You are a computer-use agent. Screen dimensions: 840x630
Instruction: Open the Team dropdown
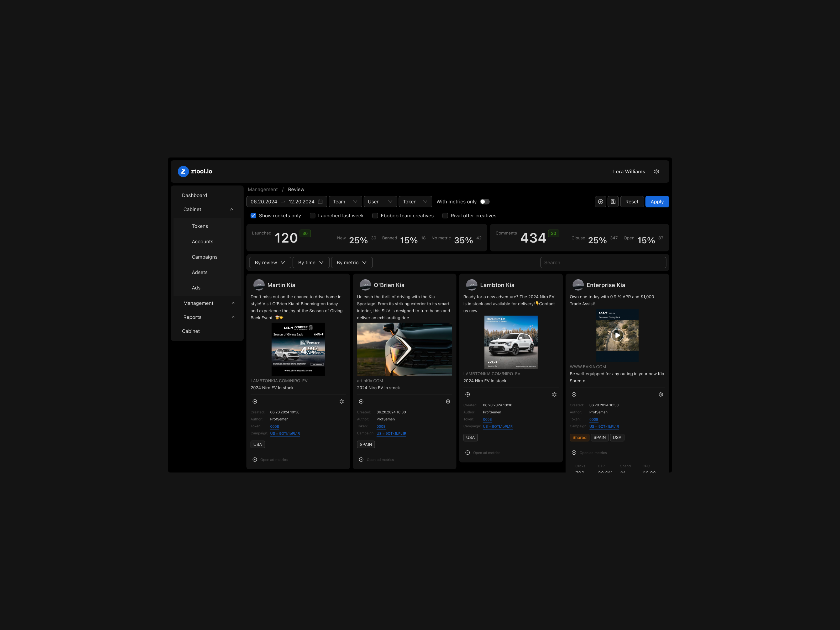pos(345,202)
